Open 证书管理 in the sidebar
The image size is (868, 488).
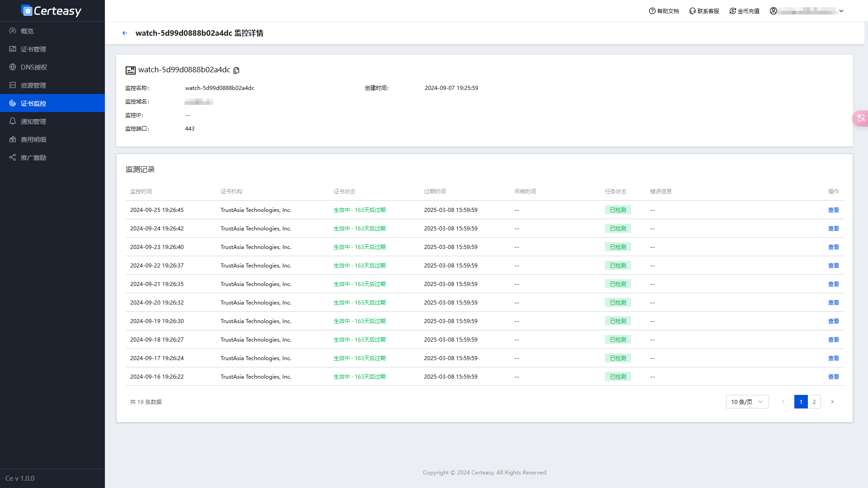click(x=52, y=49)
